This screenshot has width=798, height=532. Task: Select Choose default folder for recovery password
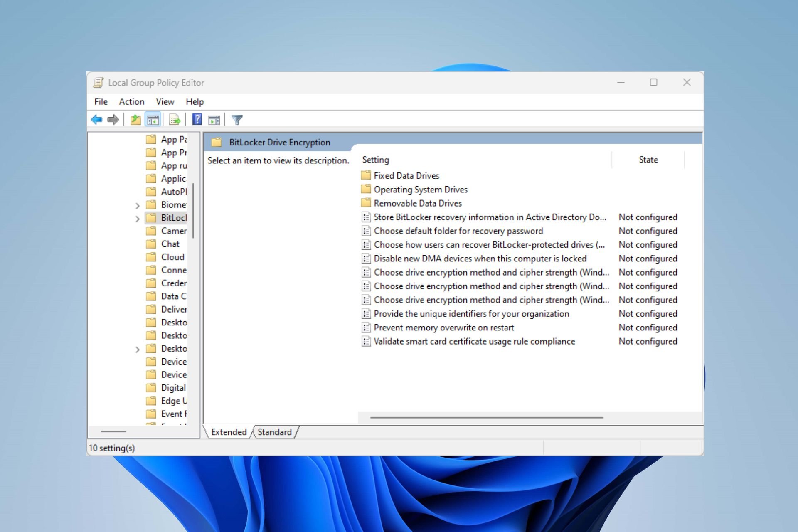(x=458, y=231)
